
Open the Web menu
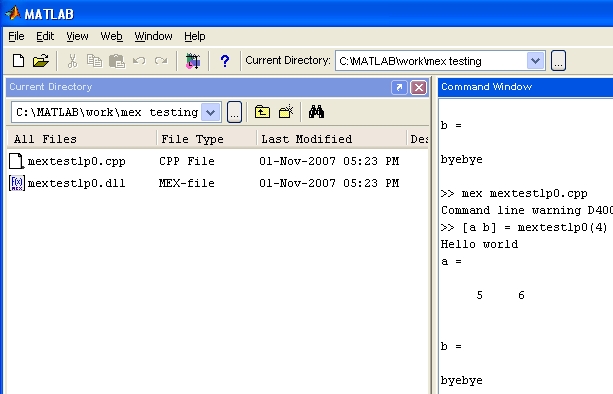[111, 36]
